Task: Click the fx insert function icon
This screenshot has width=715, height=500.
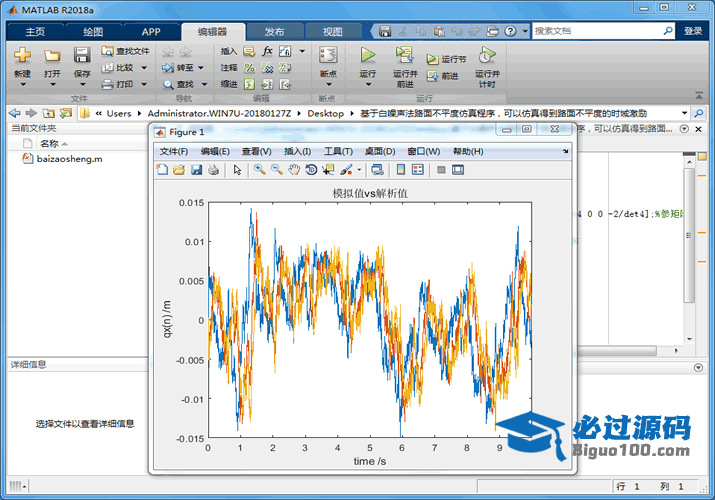Action: tap(267, 51)
